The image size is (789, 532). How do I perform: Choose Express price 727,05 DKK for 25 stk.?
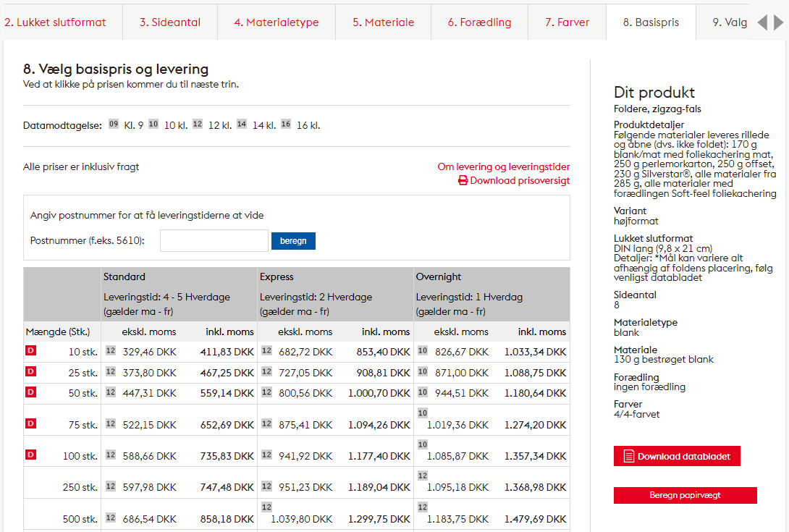pos(303,373)
